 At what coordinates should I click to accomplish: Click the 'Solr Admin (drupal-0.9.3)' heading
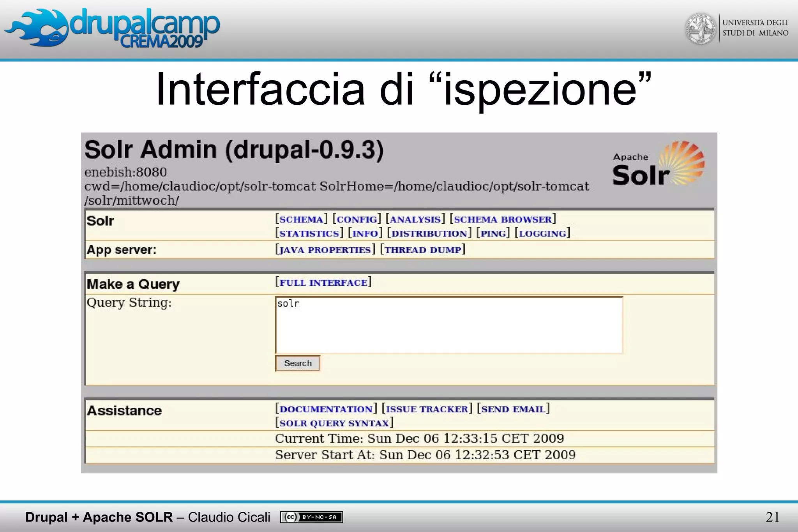[234, 150]
